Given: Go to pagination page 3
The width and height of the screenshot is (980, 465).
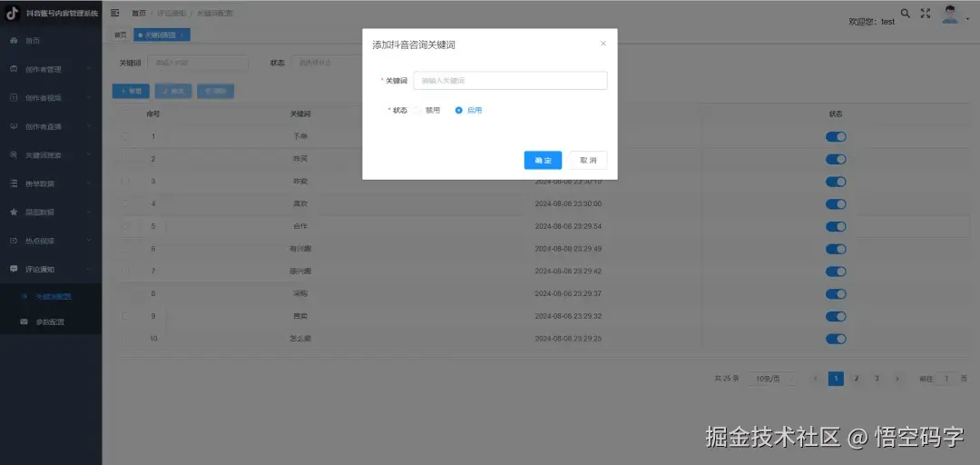Looking at the screenshot, I should pyautogui.click(x=877, y=379).
